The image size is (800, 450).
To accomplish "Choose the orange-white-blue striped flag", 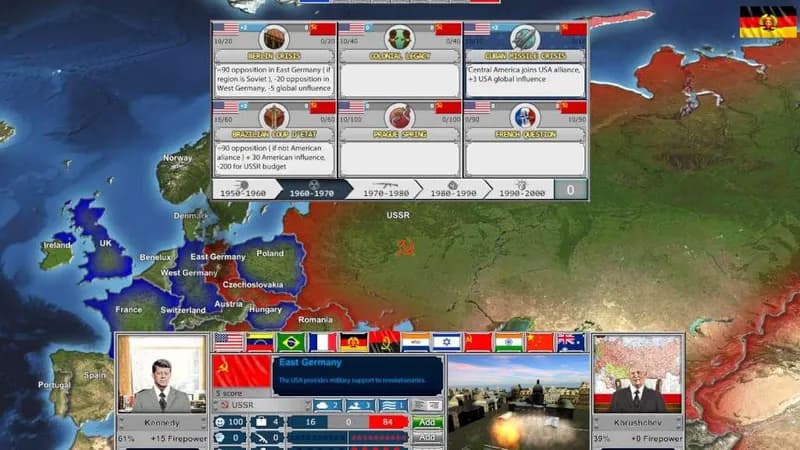I will [416, 342].
